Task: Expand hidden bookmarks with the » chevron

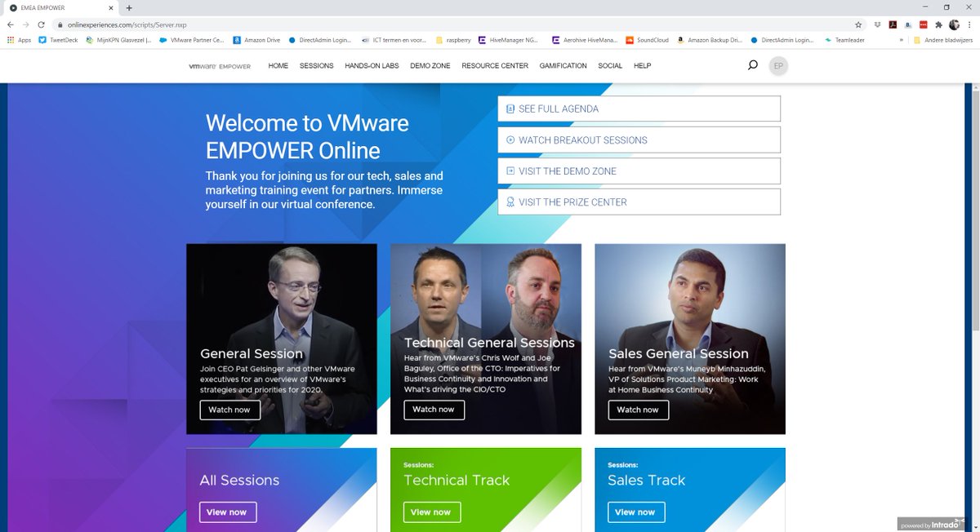Action: [x=901, y=40]
